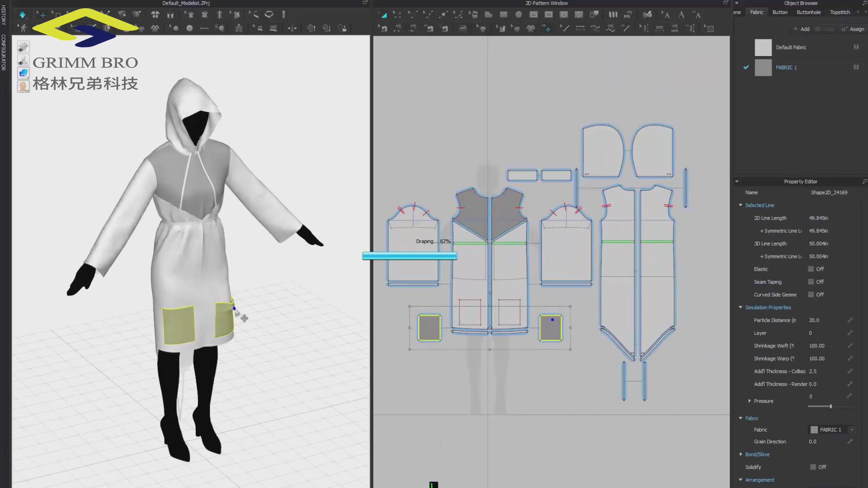Image resolution: width=868 pixels, height=488 pixels.
Task: Enable the Elastic checkbox
Action: [x=811, y=269]
